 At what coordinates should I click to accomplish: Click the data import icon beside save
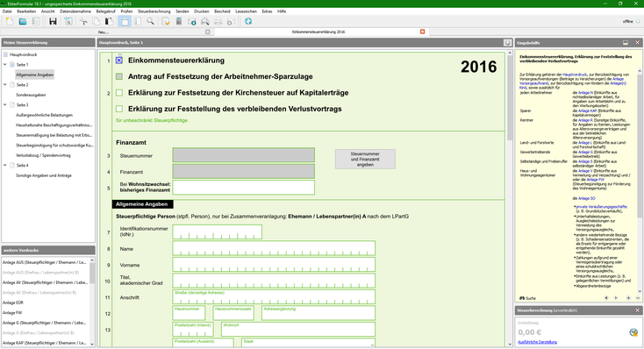[68, 21]
